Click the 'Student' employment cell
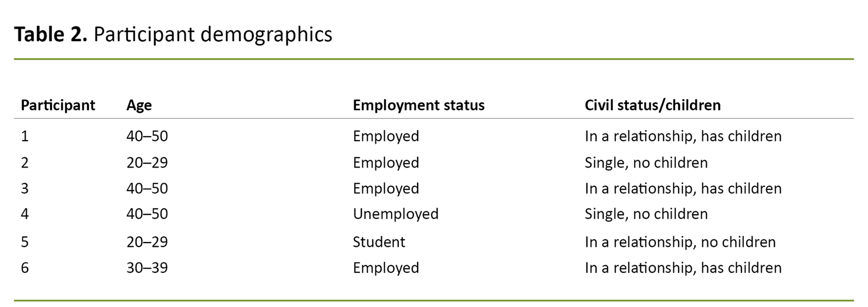Image resolution: width=868 pixels, height=307 pixels. [x=379, y=241]
